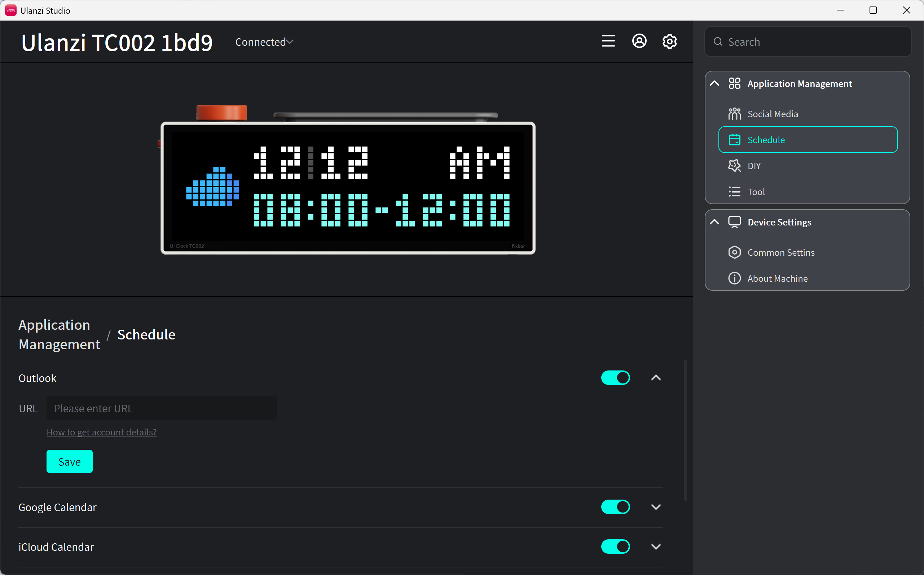Viewport: 924px width, 575px height.
Task: Click the Common Settins hexagon icon
Action: pyautogui.click(x=734, y=253)
